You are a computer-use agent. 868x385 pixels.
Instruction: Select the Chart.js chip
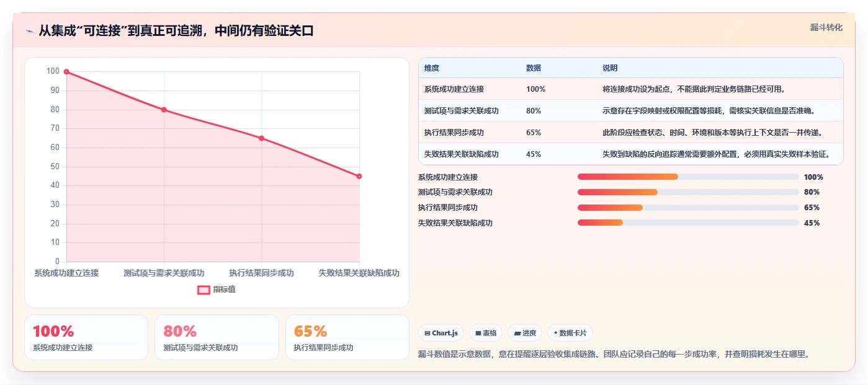pyautogui.click(x=441, y=333)
